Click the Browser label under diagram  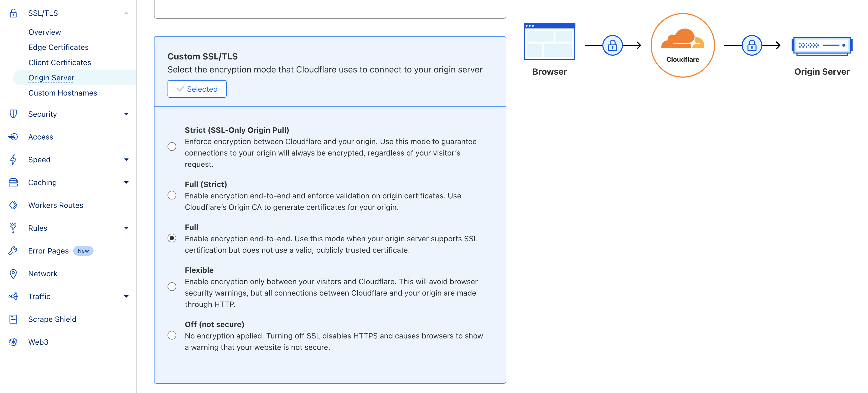click(549, 71)
